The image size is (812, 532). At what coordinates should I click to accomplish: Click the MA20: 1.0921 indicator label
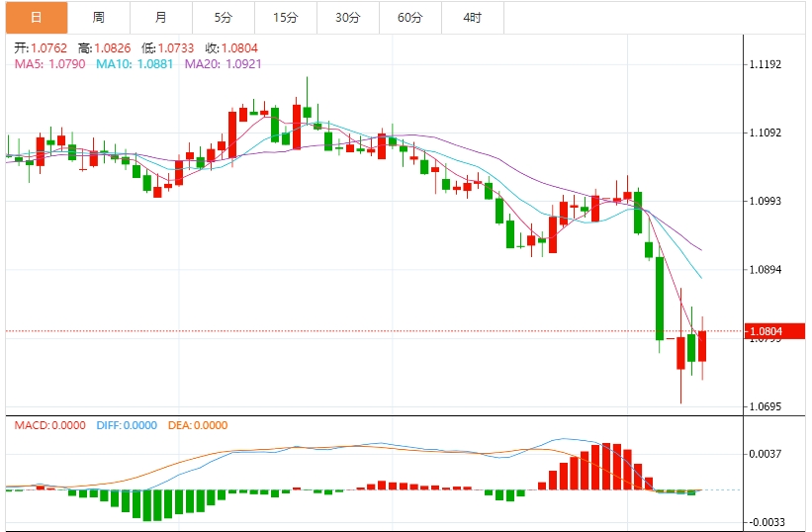tap(224, 64)
